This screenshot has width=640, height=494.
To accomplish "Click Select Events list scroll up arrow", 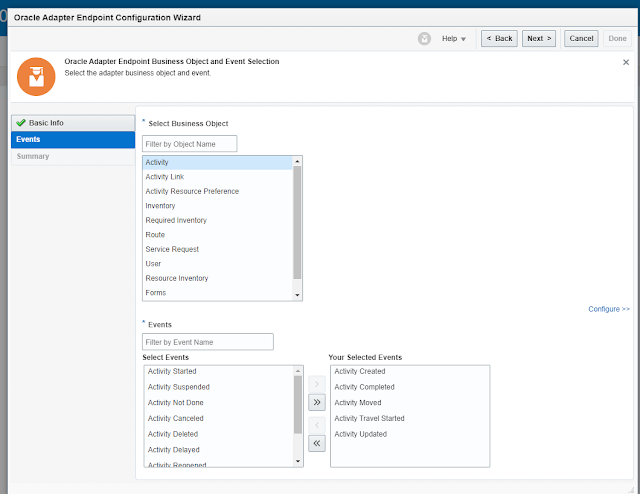I will 298,371.
